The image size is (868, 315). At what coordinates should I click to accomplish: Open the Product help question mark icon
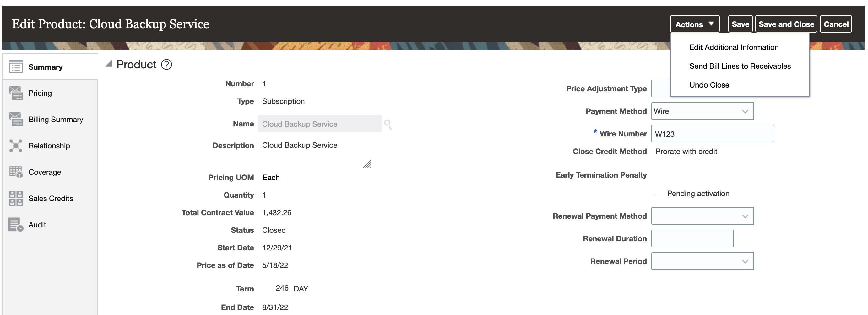[x=166, y=64]
